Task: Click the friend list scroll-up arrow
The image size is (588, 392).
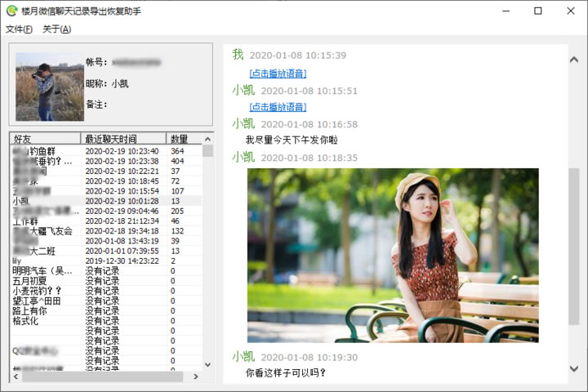Action: [207, 139]
